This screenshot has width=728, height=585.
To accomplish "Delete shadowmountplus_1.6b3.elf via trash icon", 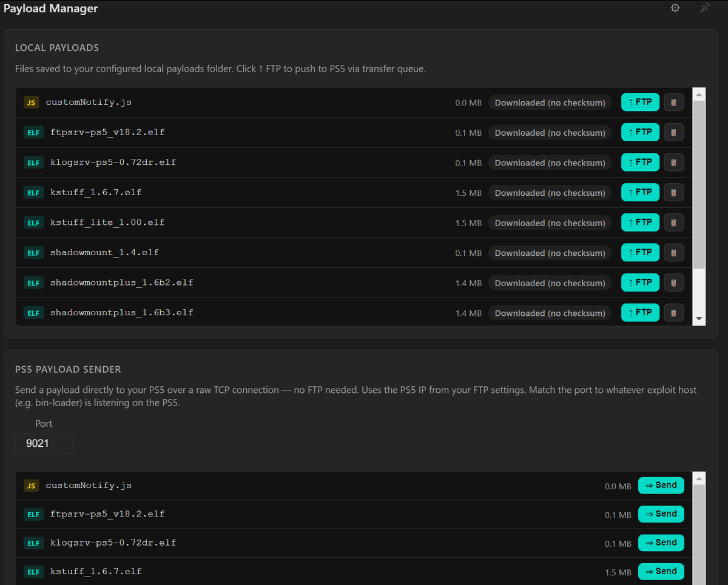I will click(x=673, y=313).
